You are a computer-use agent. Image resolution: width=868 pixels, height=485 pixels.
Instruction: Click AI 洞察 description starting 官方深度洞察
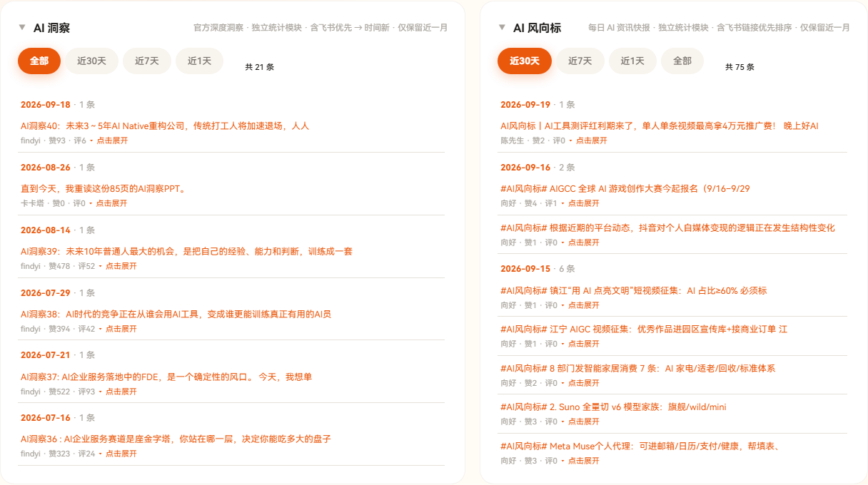point(321,28)
